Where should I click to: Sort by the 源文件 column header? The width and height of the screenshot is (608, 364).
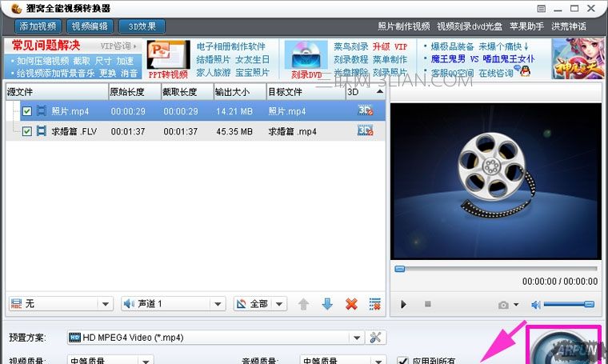pyautogui.click(x=57, y=92)
